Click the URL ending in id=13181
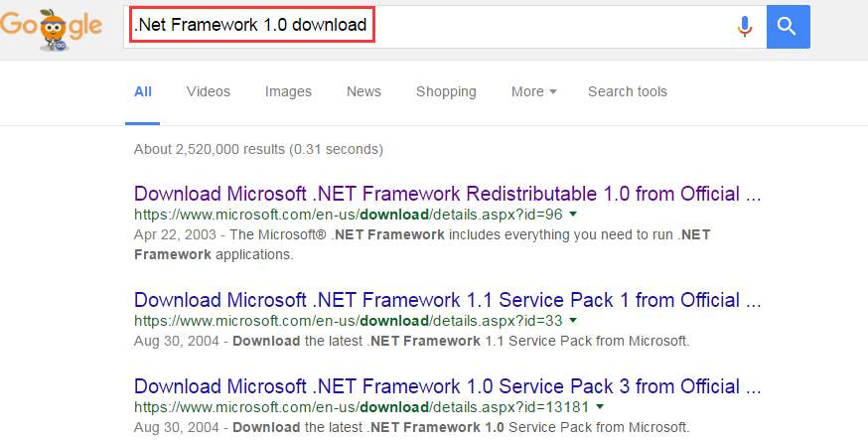This screenshot has height=440, width=868. [x=362, y=407]
